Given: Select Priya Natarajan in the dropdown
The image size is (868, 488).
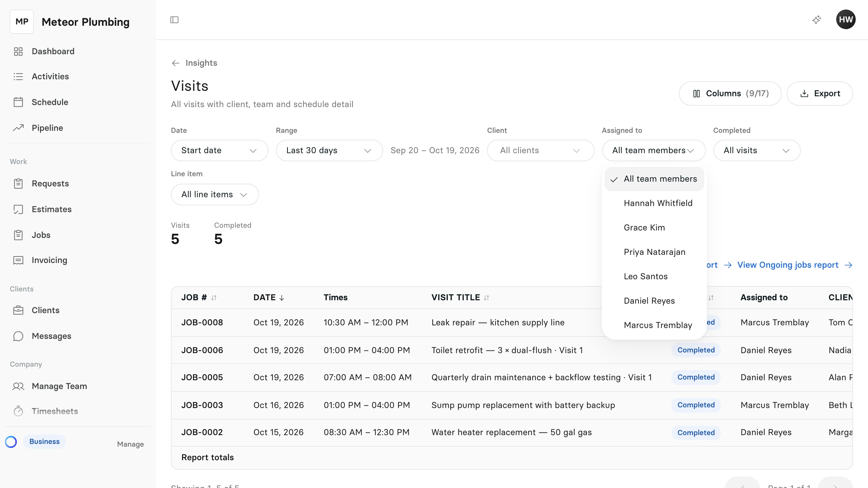Looking at the screenshot, I should coord(654,252).
